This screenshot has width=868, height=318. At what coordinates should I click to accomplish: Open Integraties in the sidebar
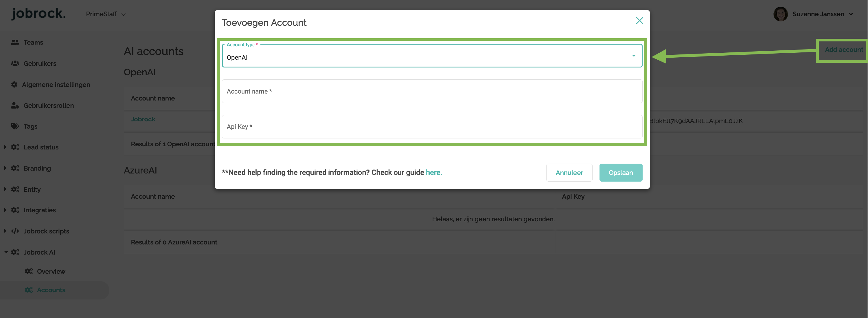(39, 210)
